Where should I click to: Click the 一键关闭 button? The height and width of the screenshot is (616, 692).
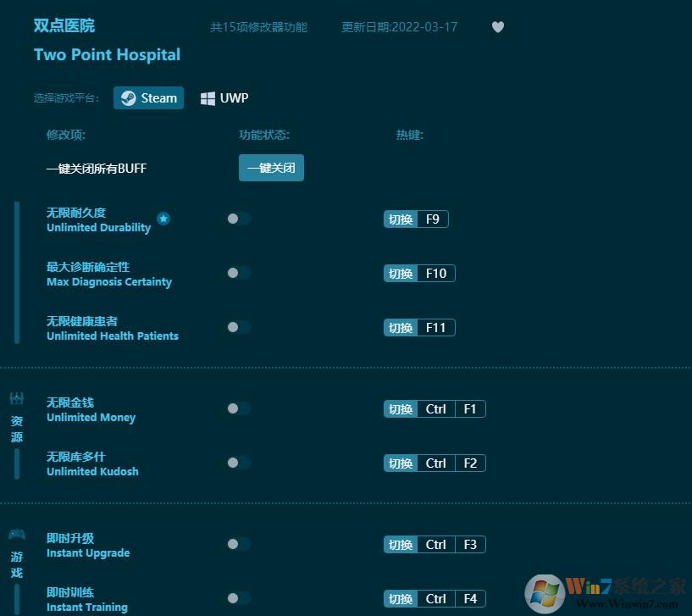click(x=271, y=168)
